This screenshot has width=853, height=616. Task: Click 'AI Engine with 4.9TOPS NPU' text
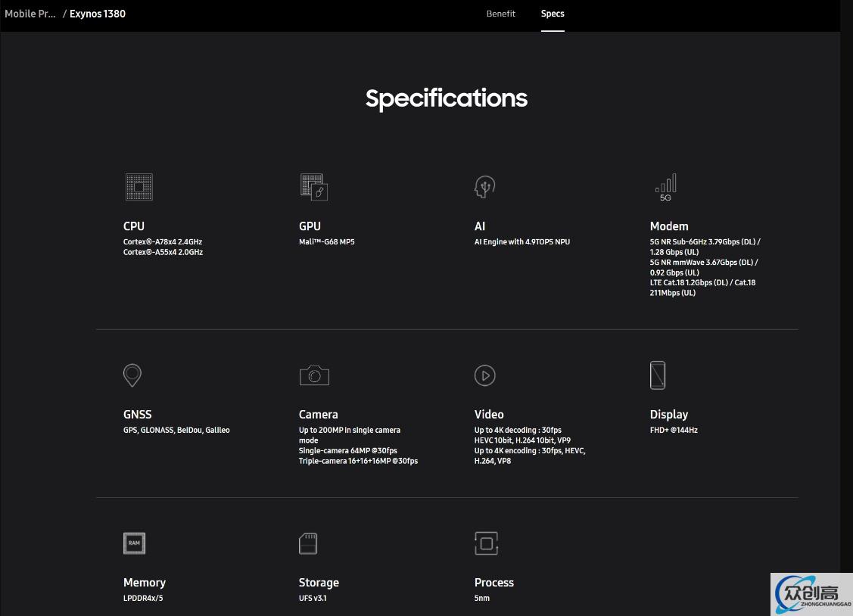(522, 242)
